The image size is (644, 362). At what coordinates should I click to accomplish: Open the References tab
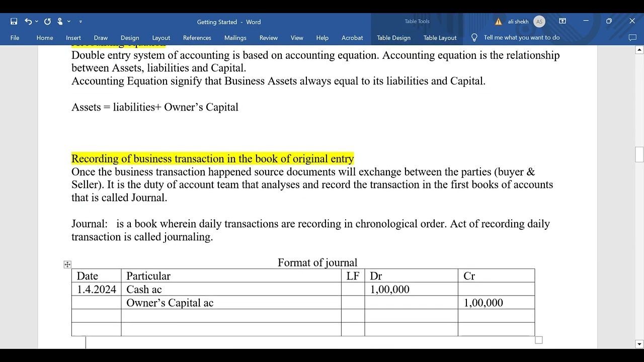[x=197, y=38]
